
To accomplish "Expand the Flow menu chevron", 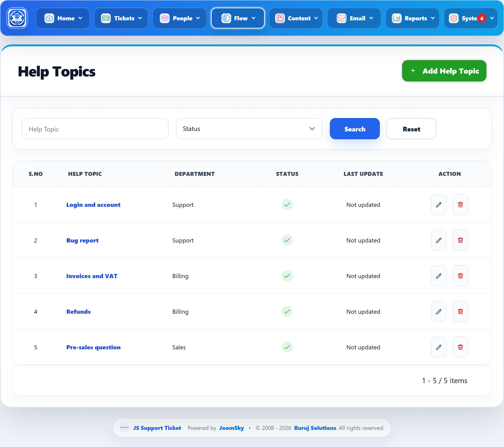I will pos(253,18).
